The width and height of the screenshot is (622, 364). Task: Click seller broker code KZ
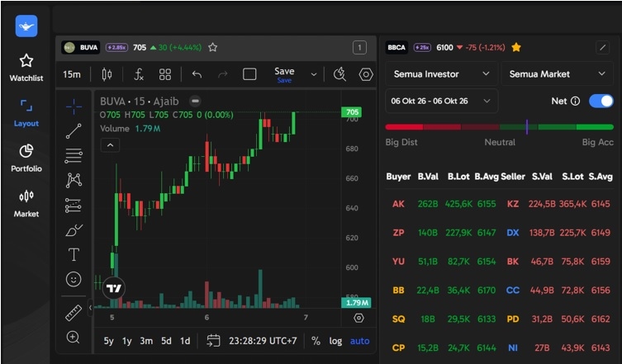[x=513, y=204]
